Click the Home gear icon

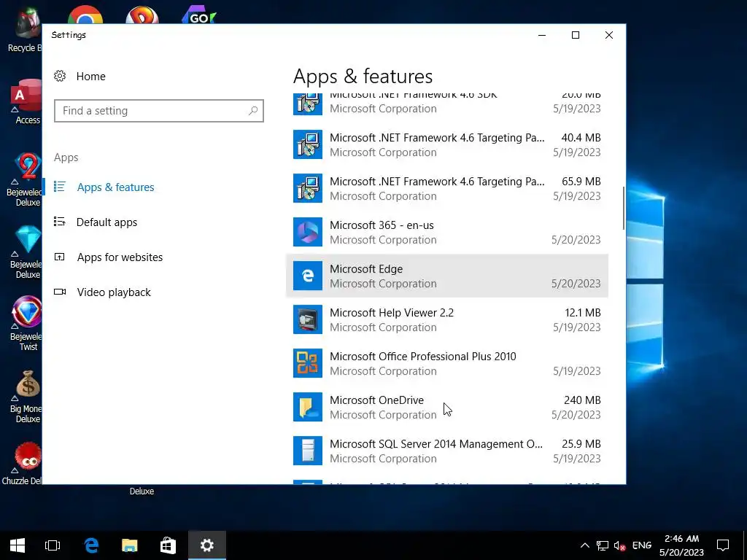click(x=60, y=76)
